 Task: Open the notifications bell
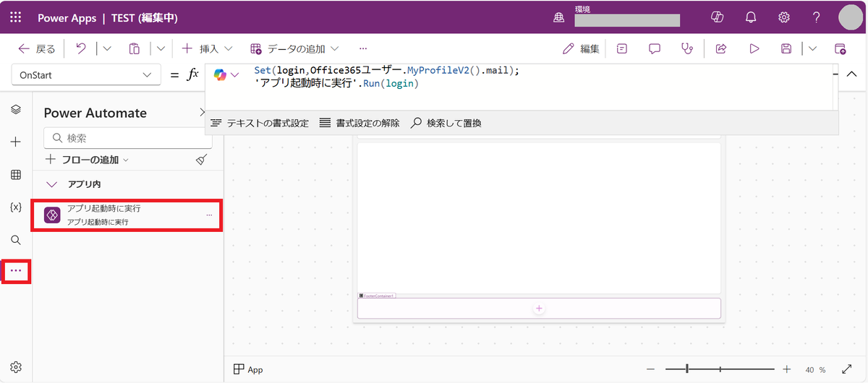(751, 17)
